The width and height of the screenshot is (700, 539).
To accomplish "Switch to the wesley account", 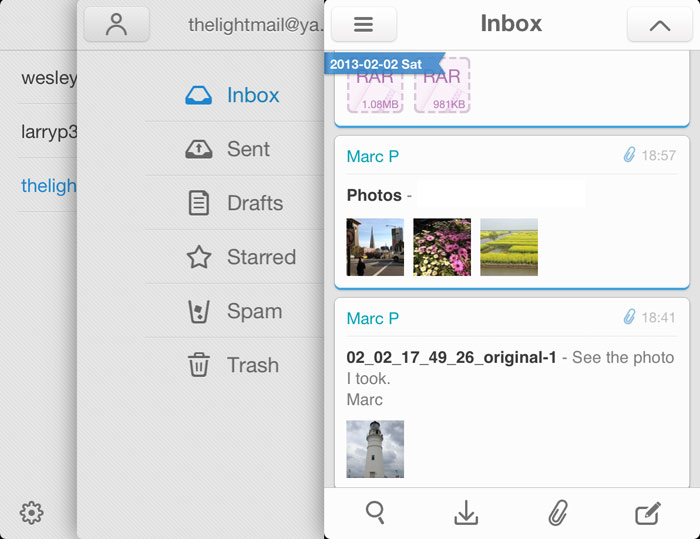I will coord(49,78).
